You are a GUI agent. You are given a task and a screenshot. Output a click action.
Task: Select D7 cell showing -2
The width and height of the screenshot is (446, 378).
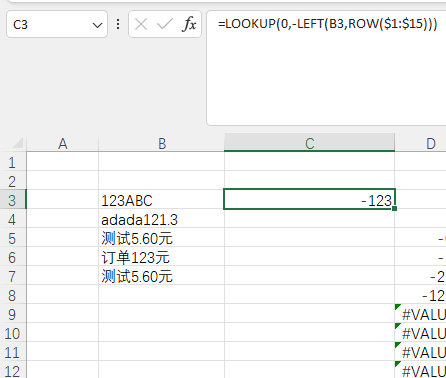pyautogui.click(x=421, y=276)
